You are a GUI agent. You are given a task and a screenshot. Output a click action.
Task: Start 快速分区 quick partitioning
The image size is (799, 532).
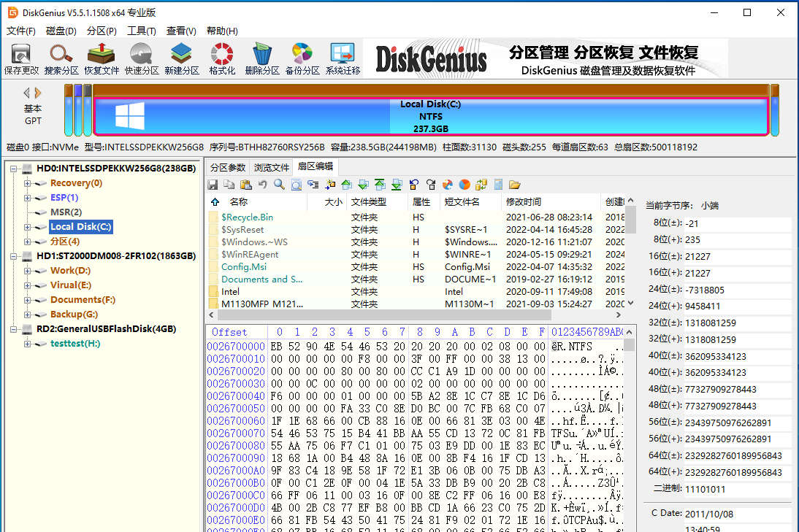[x=141, y=58]
